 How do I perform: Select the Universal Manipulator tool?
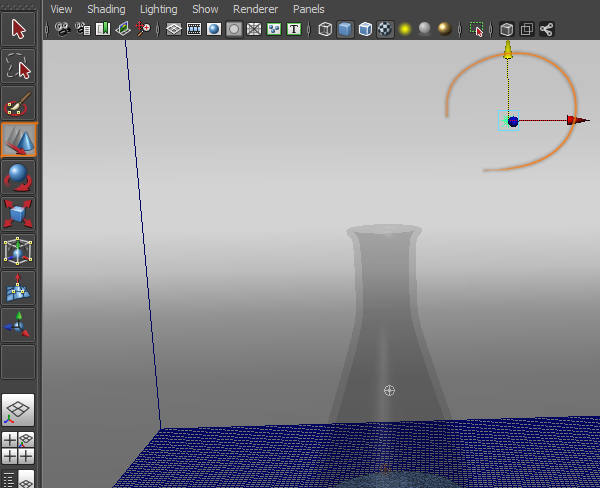coord(19,251)
